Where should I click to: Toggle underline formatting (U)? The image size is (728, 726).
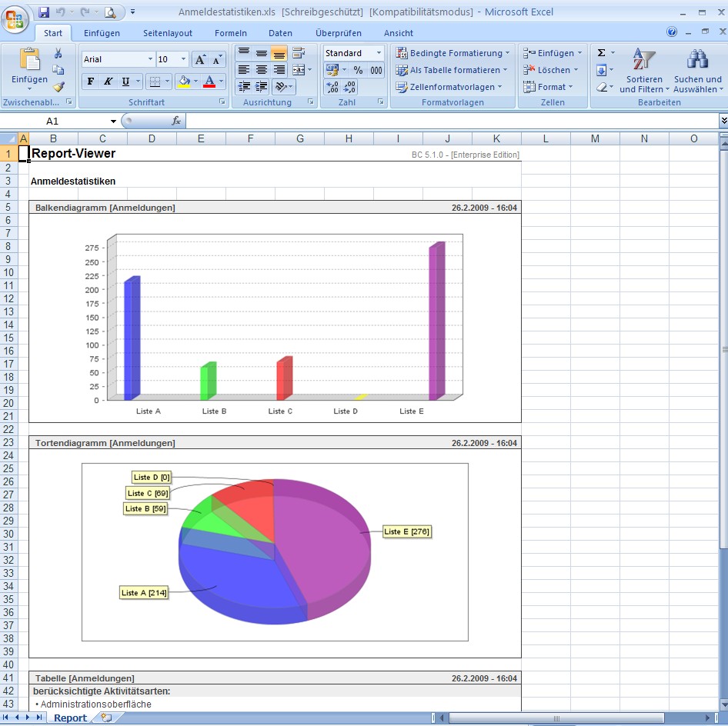coord(125,82)
